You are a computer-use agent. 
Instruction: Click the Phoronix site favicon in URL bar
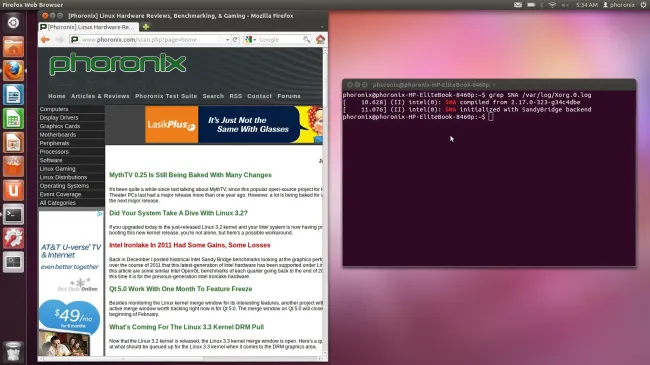click(x=75, y=39)
